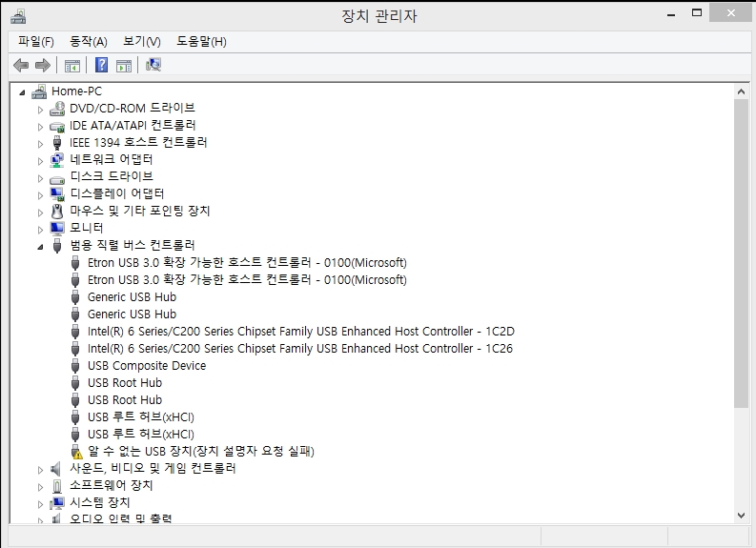Collapse the Home-PC root node
This screenshot has width=756, height=548.
[x=22, y=92]
